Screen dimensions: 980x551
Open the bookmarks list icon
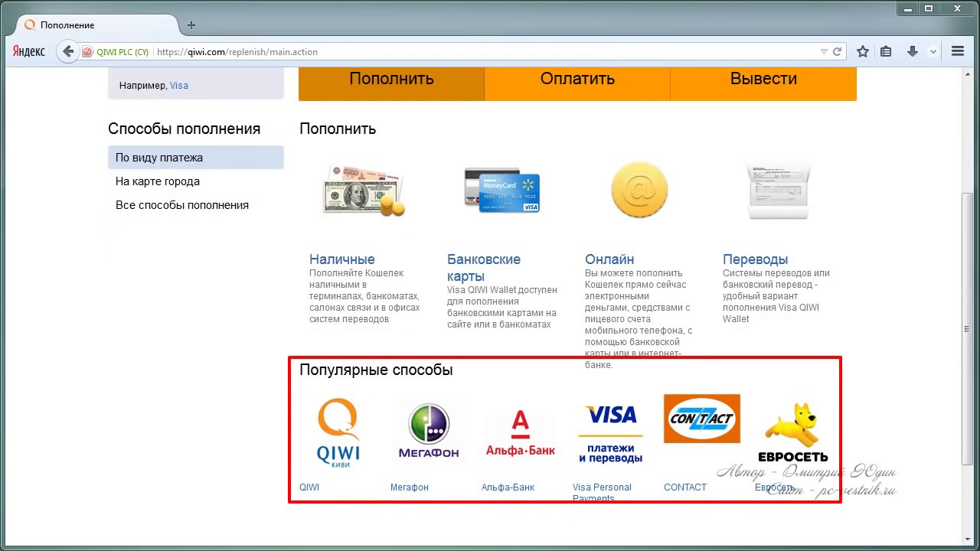pos(886,52)
